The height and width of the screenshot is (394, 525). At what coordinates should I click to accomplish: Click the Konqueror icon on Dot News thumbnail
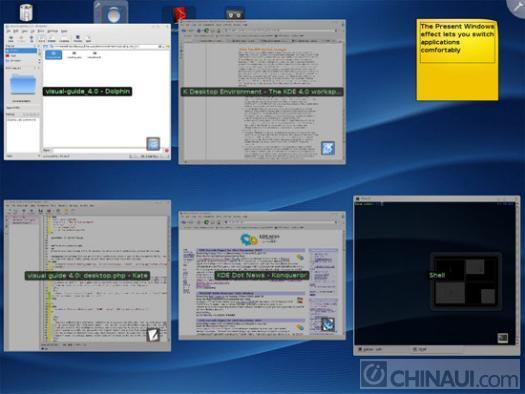pos(327,324)
